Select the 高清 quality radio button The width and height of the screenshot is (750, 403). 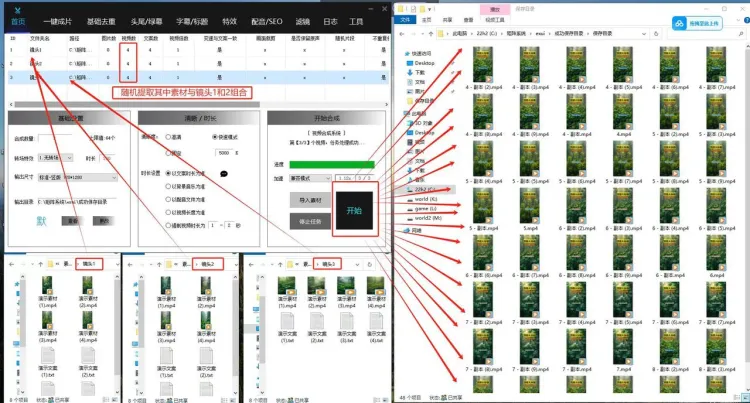tap(168, 137)
